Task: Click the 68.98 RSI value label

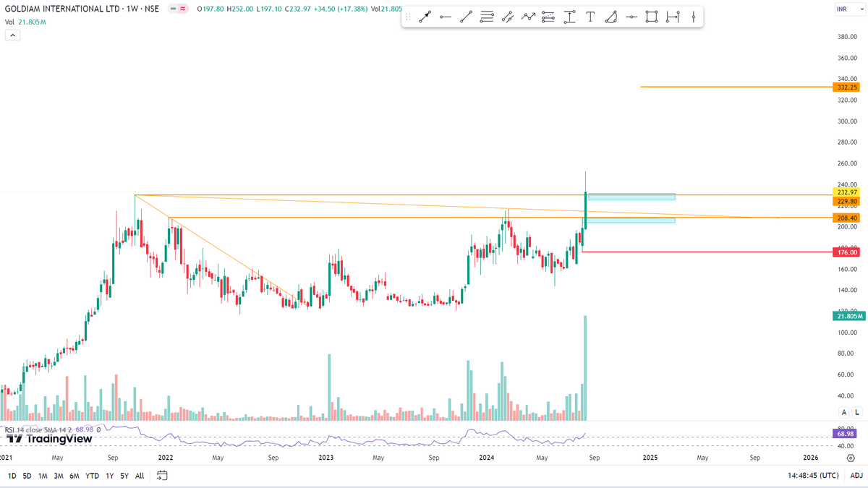Action: [x=846, y=433]
